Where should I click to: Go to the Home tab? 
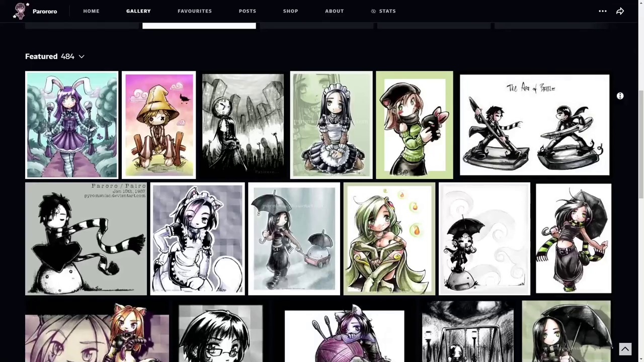click(91, 11)
